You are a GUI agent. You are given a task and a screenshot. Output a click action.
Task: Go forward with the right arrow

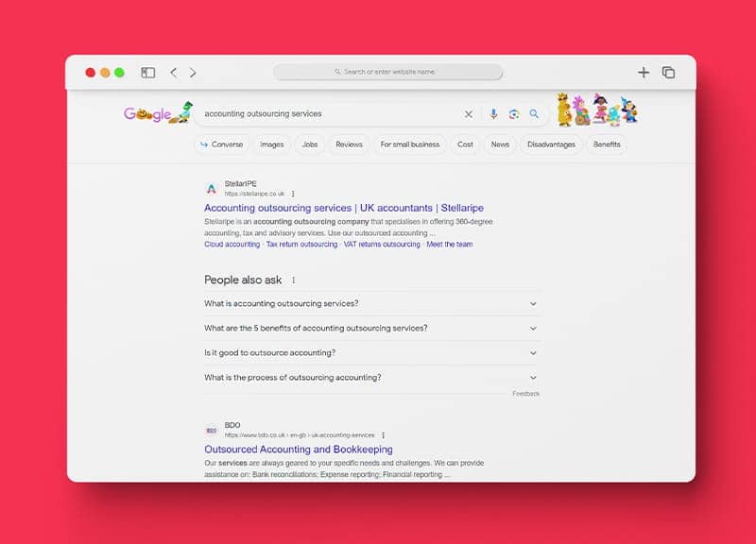click(x=193, y=73)
